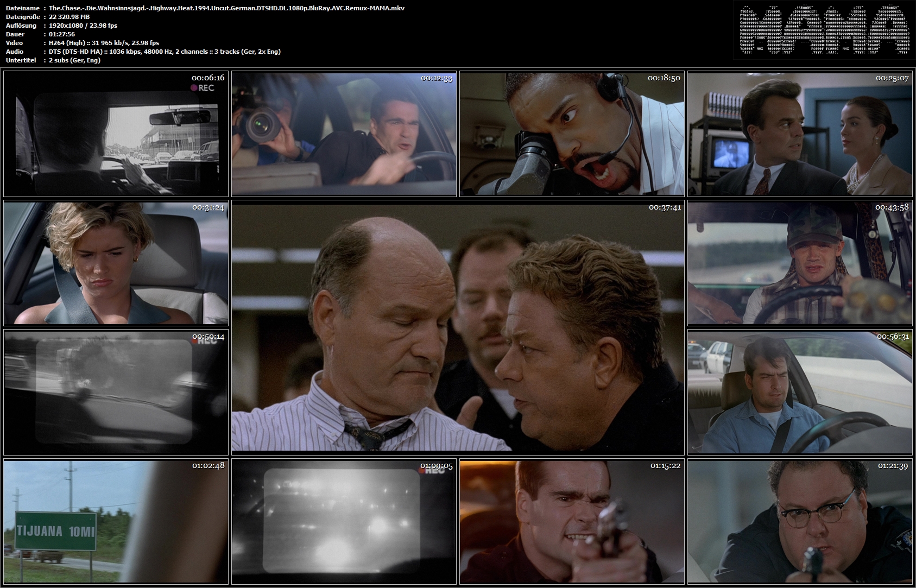Click the 'Audio' label
The image size is (916, 588).
click(14, 52)
